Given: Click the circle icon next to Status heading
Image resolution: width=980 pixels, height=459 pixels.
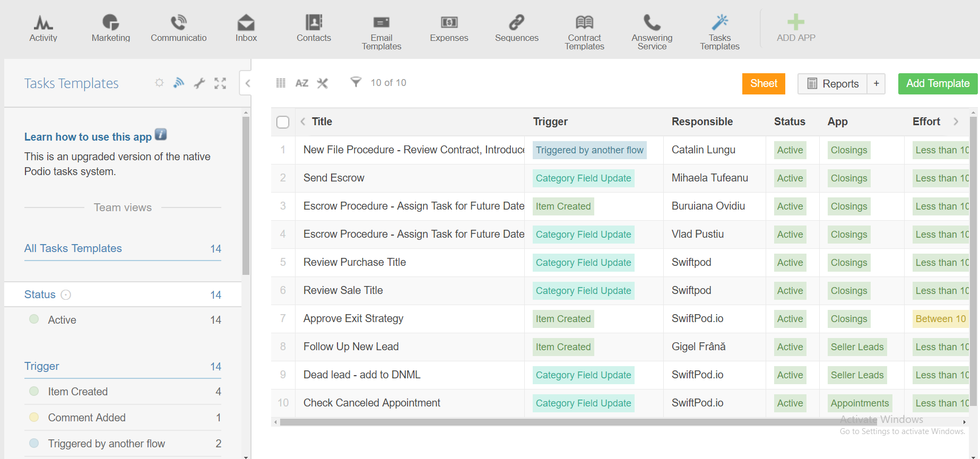Looking at the screenshot, I should click(x=66, y=295).
